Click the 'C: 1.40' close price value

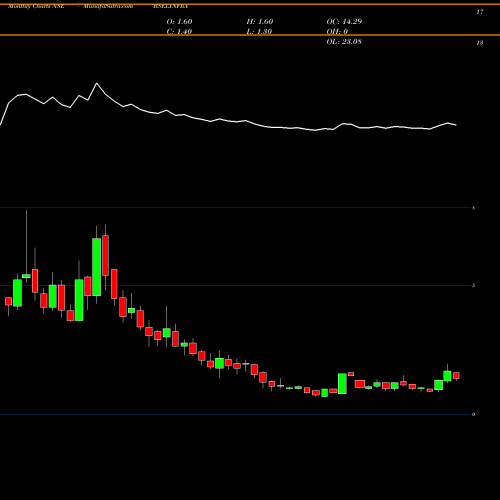tap(179, 32)
